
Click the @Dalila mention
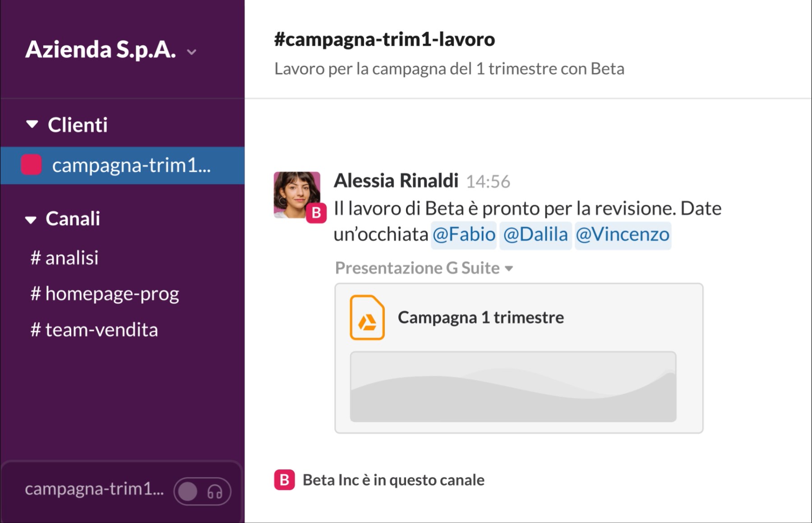click(535, 234)
